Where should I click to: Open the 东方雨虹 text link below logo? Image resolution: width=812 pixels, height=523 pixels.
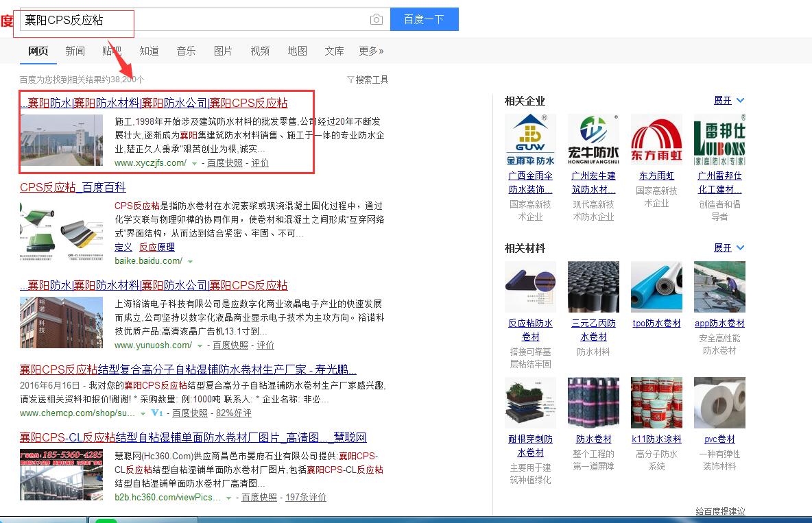click(x=656, y=176)
